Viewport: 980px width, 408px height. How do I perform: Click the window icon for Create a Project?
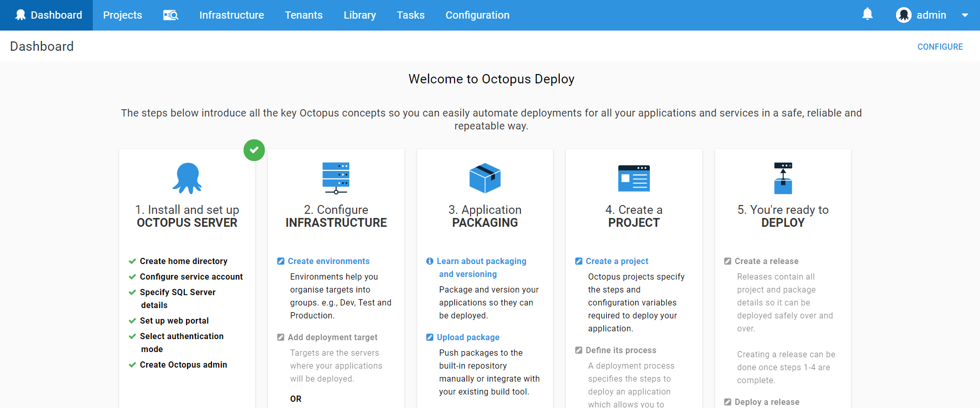pos(634,178)
